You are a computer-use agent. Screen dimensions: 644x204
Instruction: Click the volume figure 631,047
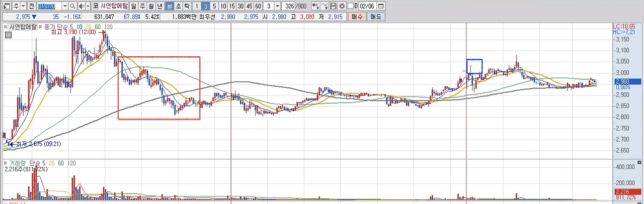(104, 17)
